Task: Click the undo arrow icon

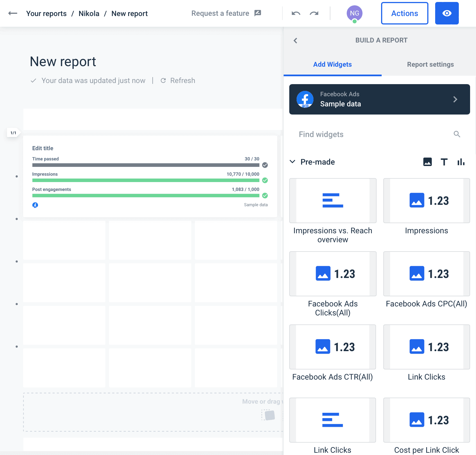Action: 296,13
